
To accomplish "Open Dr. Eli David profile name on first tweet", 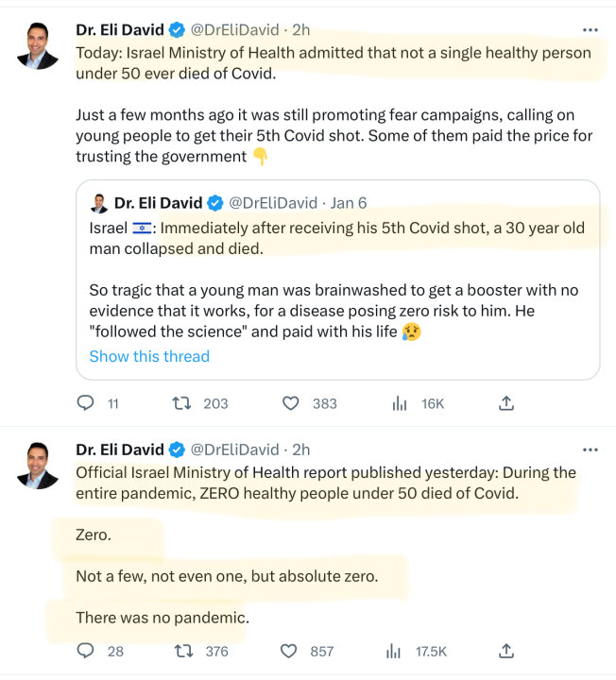I will point(119,30).
